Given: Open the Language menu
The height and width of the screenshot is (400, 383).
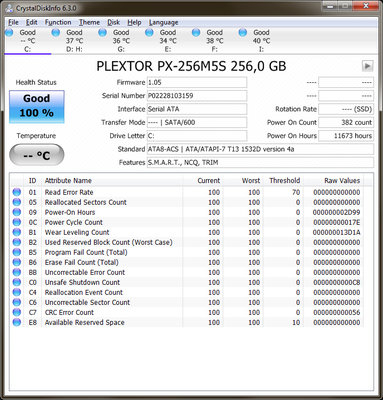Looking at the screenshot, I should (x=163, y=22).
